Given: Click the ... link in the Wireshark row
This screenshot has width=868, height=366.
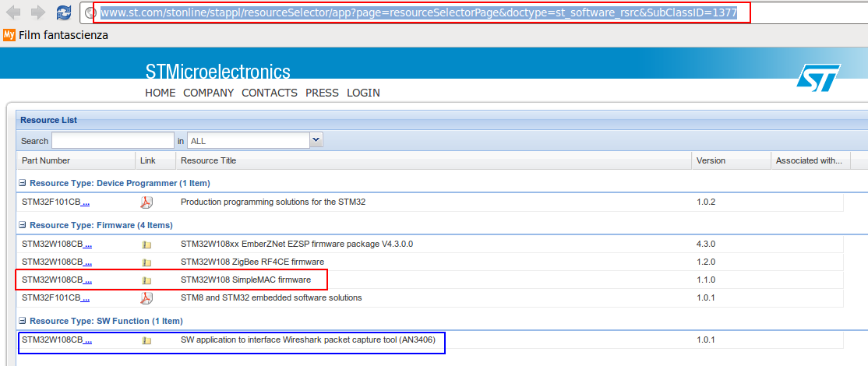Looking at the screenshot, I should click(x=87, y=340).
